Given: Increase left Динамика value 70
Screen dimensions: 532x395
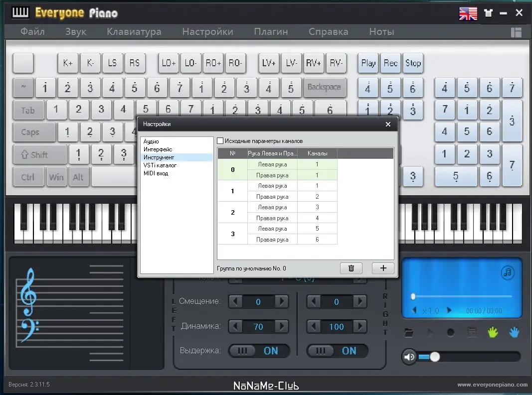Looking at the screenshot, I should [281, 327].
